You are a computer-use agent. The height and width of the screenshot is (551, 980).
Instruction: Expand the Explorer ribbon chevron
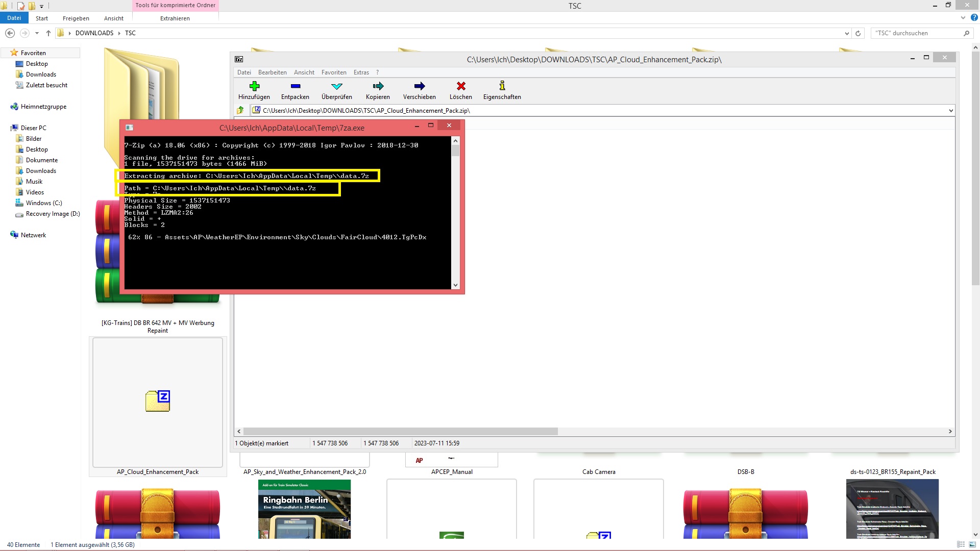pyautogui.click(x=963, y=18)
